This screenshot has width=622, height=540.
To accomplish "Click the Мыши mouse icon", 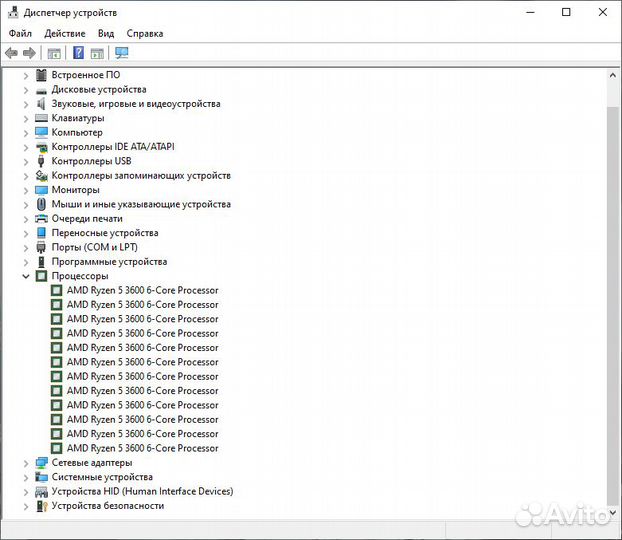I will 41,204.
